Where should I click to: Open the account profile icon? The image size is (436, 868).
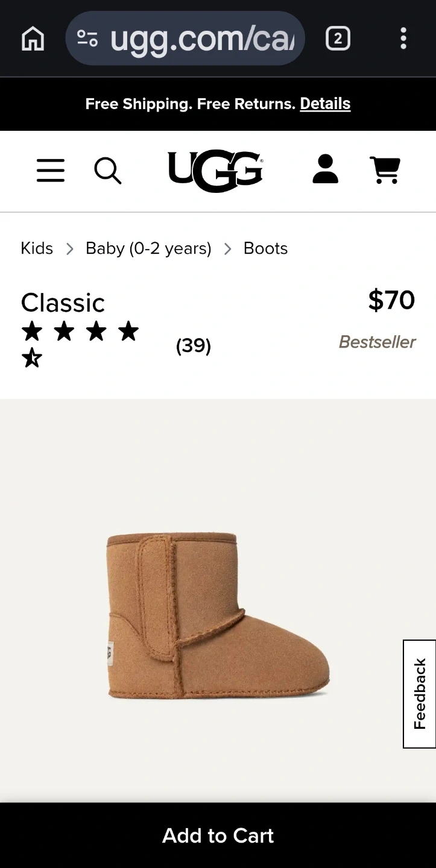click(x=326, y=169)
